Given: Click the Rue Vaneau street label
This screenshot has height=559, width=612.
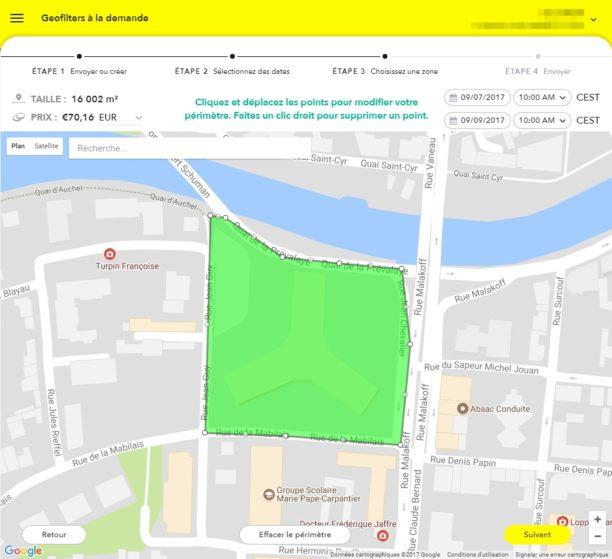Looking at the screenshot, I should (x=430, y=162).
